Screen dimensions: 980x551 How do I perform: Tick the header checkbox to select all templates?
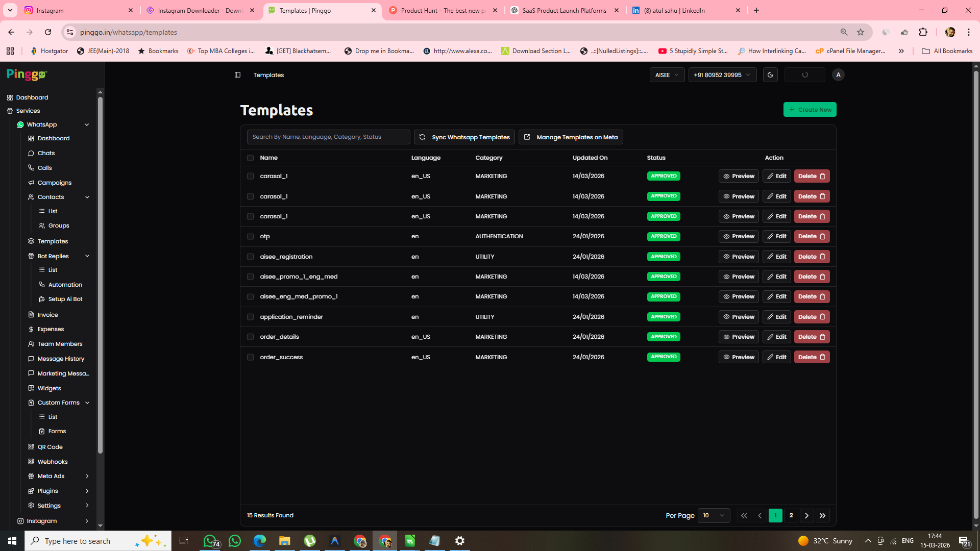click(250, 158)
